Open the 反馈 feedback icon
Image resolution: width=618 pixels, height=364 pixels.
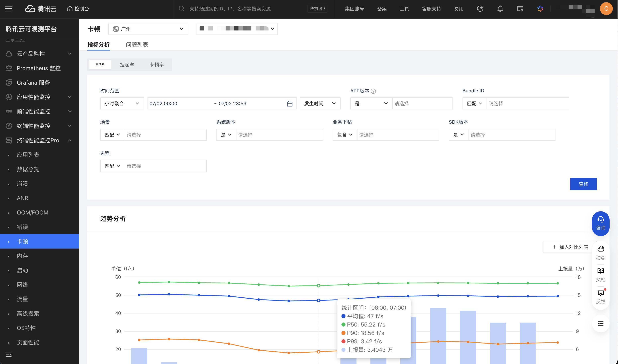(600, 293)
